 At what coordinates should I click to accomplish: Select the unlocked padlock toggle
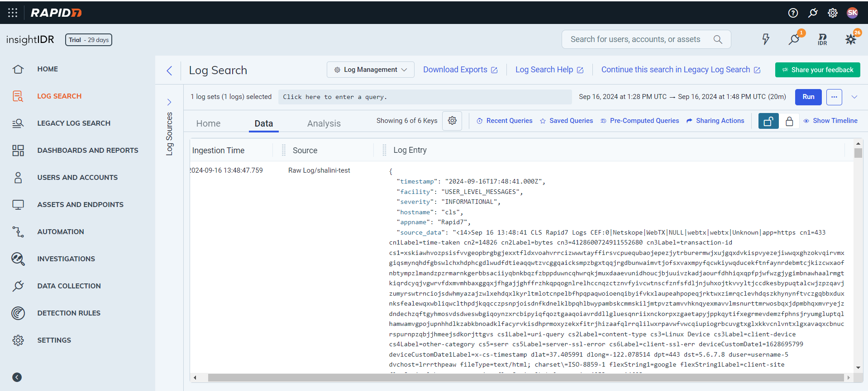768,121
